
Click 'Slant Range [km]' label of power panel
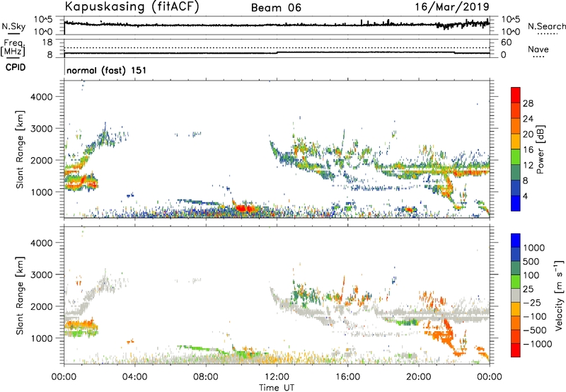coord(20,149)
